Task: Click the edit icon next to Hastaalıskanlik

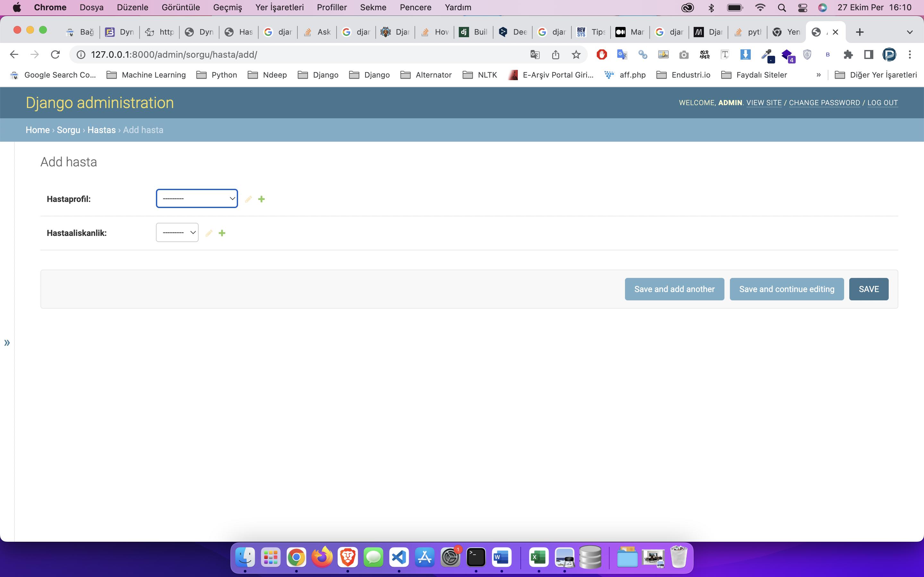Action: click(x=208, y=233)
